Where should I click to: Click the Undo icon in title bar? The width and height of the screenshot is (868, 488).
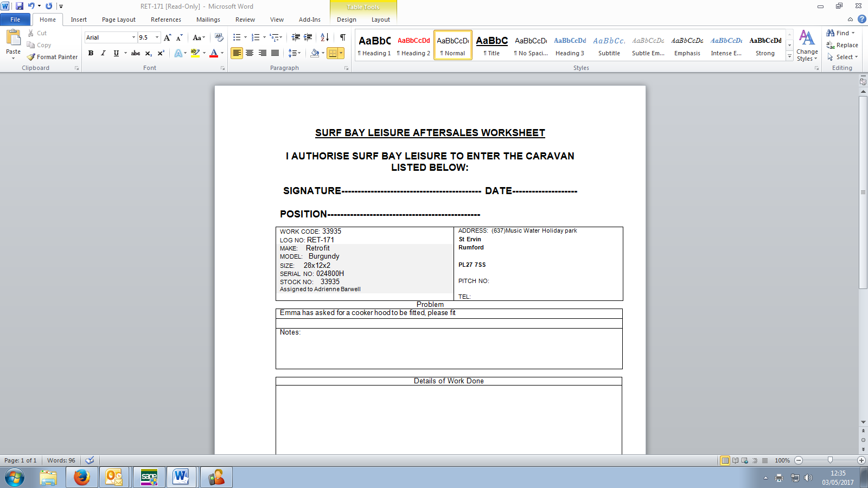click(x=31, y=6)
